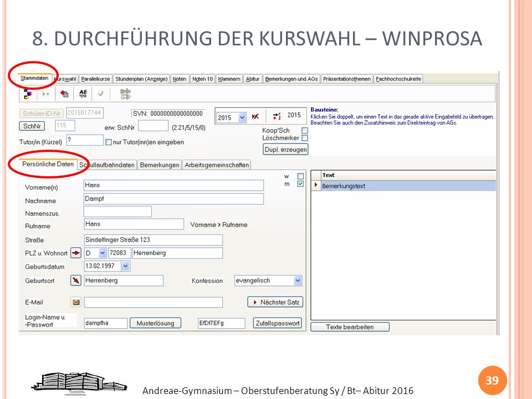Screen dimensions: 532x399
Task: Enable the Koop'Sch checkbox
Action: tap(305, 130)
